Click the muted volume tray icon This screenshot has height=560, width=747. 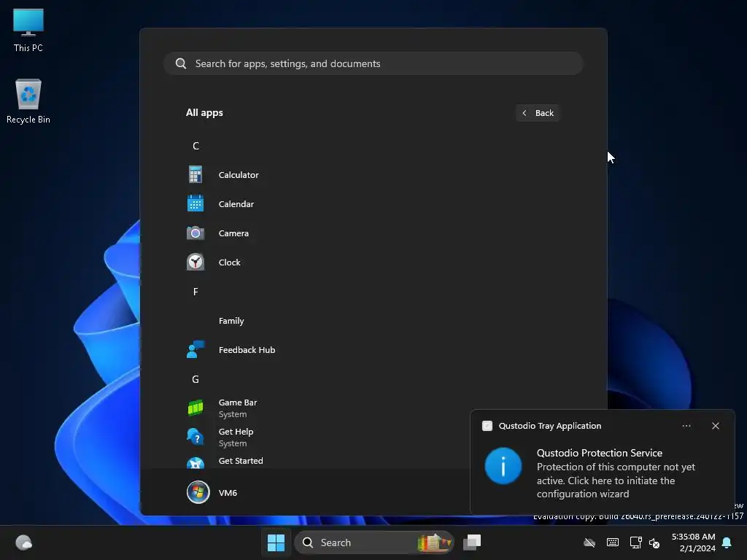[x=654, y=542]
